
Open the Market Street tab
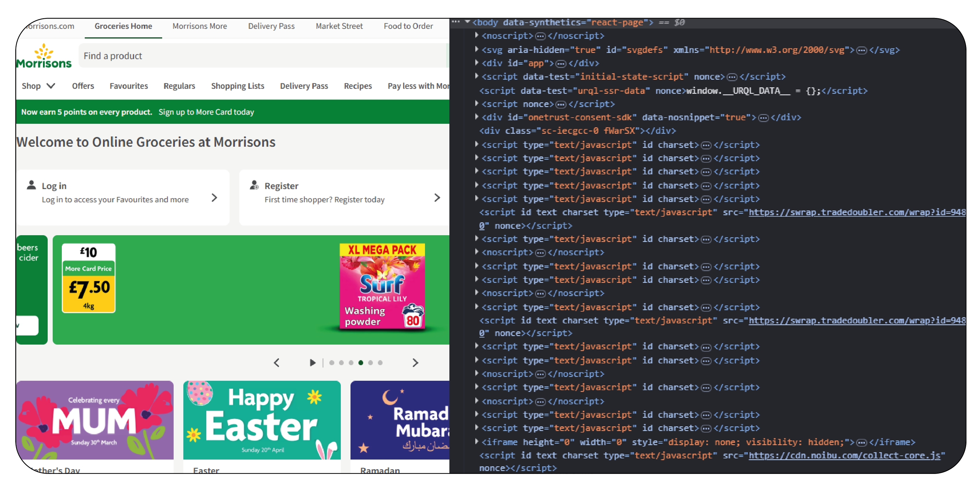(x=339, y=26)
